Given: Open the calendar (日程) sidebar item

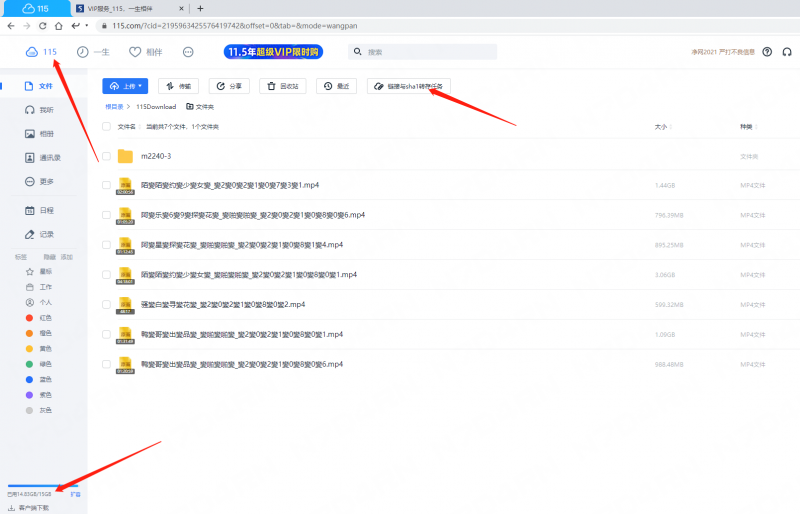Looking at the screenshot, I should pyautogui.click(x=40, y=210).
